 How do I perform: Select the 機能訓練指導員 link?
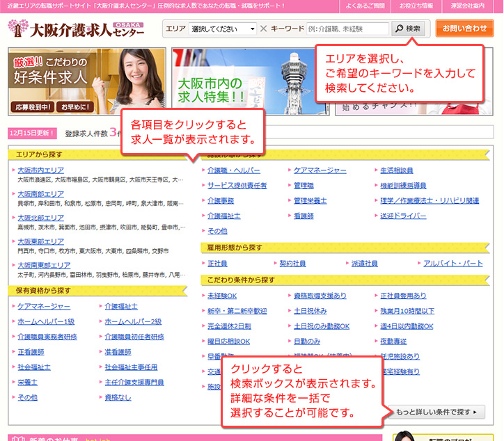[x=403, y=185]
